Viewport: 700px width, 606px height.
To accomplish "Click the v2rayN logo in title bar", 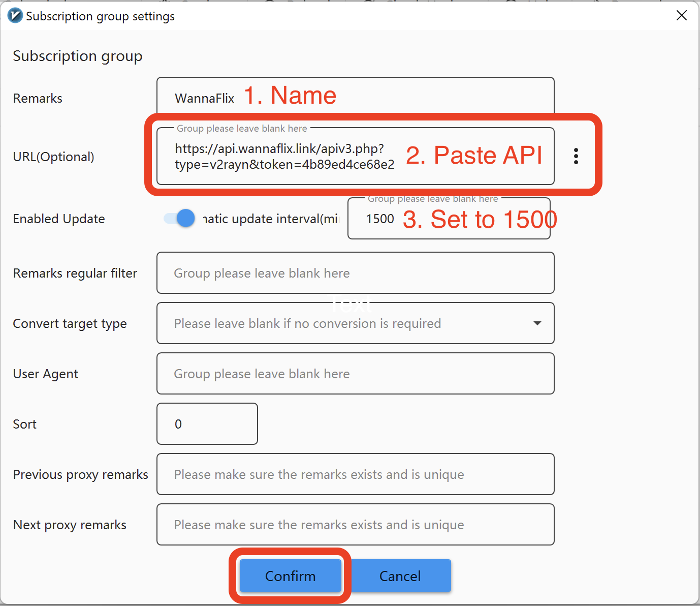I will [15, 16].
